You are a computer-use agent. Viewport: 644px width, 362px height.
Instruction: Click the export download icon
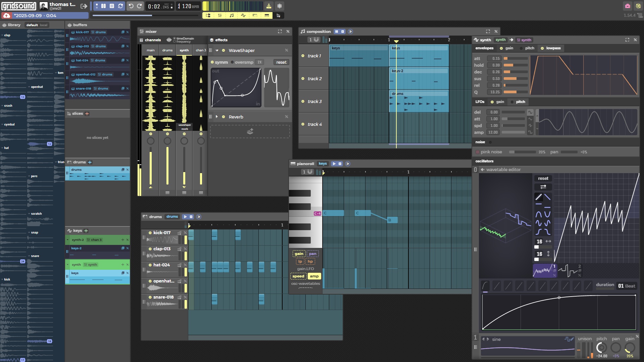coord(269,6)
